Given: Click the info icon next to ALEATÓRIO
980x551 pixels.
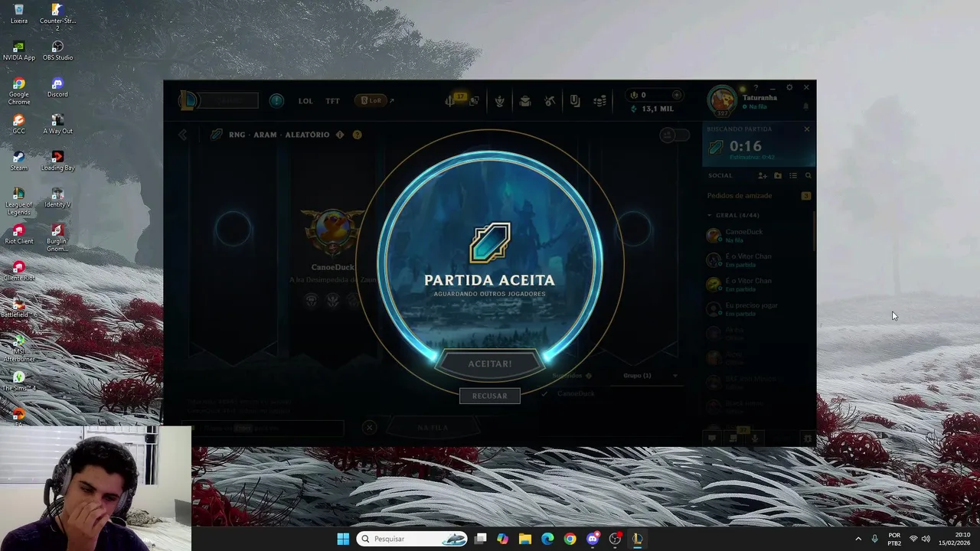Looking at the screenshot, I should point(340,135).
